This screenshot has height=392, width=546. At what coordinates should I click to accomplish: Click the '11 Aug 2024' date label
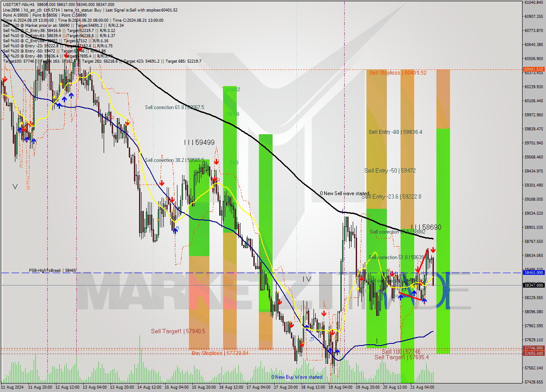click(x=13, y=387)
